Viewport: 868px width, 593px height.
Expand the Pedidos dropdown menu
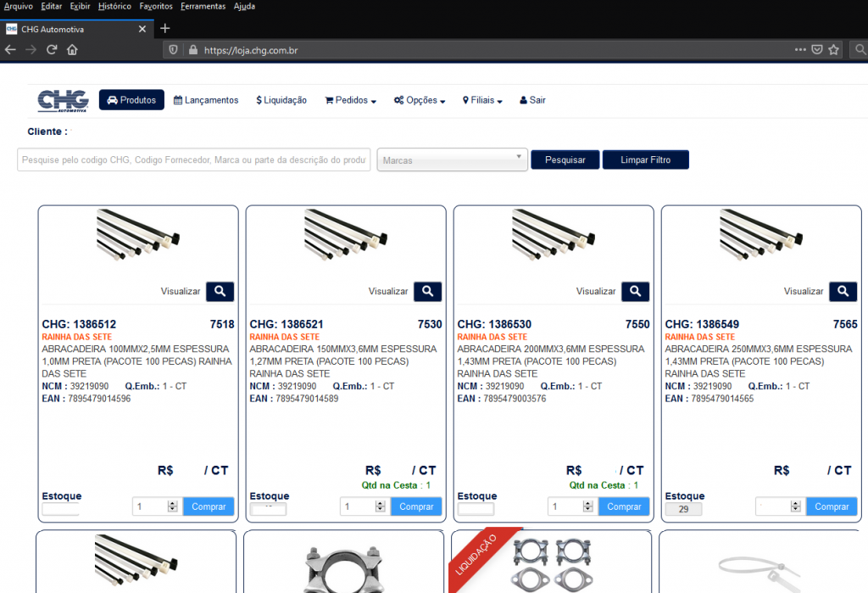(350, 100)
